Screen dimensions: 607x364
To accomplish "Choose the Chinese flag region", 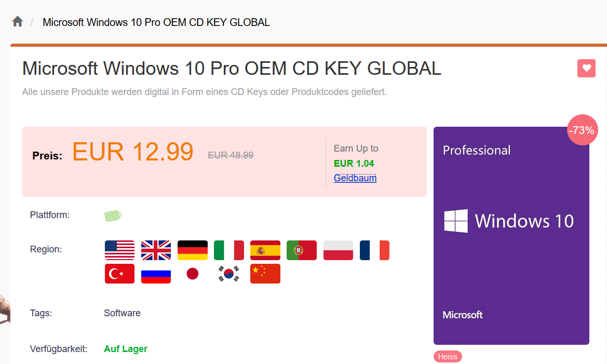I will [265, 274].
